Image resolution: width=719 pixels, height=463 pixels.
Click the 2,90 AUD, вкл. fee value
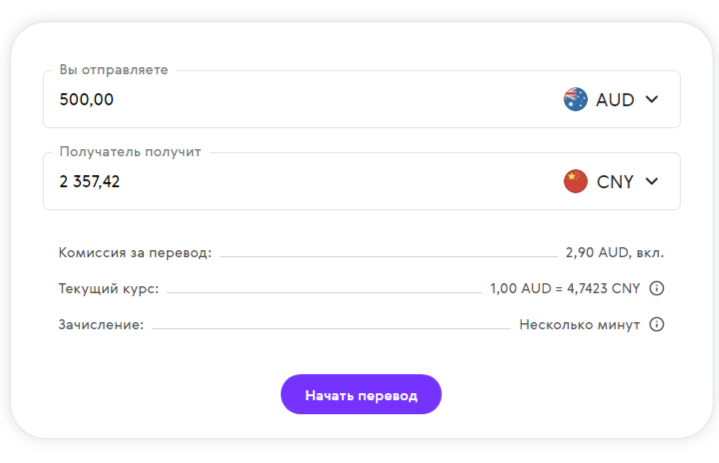[614, 253]
